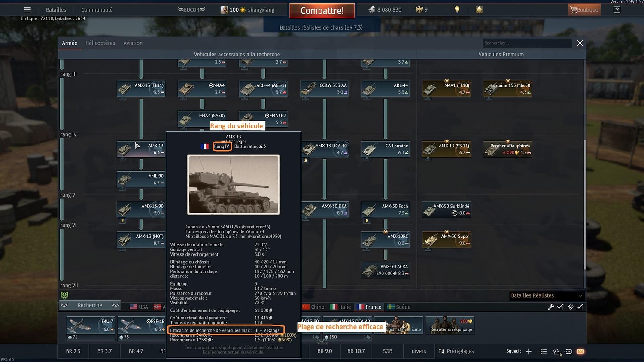Screen dimensions: 644x362
Task: Click inside the Rechercher search field
Action: coord(526,43)
